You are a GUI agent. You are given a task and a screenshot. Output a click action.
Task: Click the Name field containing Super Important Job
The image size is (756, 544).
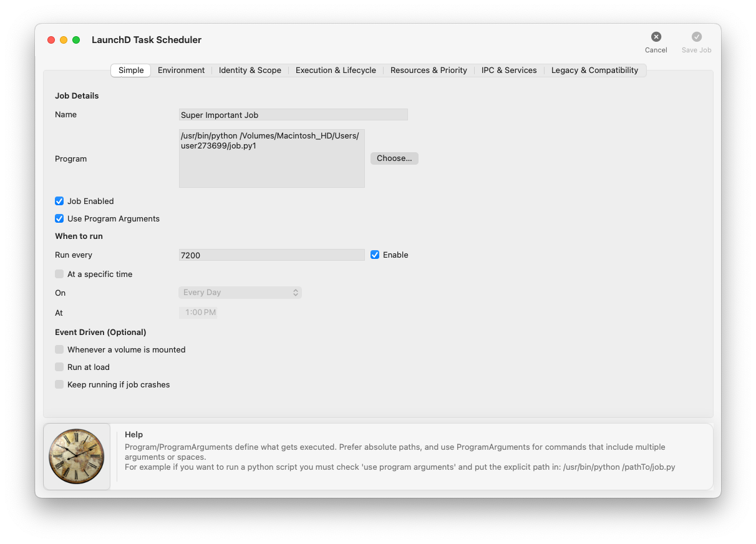pyautogui.click(x=293, y=114)
